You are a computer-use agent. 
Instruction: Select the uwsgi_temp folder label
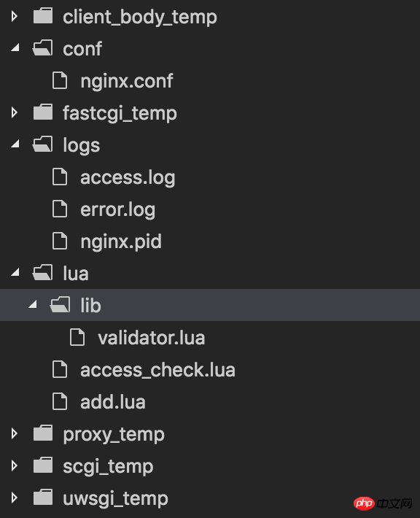[115, 498]
